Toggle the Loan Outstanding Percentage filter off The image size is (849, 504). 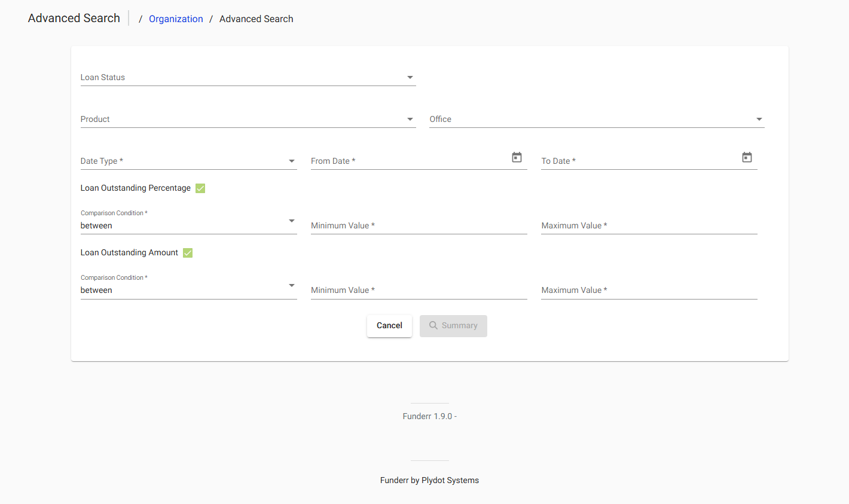pyautogui.click(x=200, y=188)
